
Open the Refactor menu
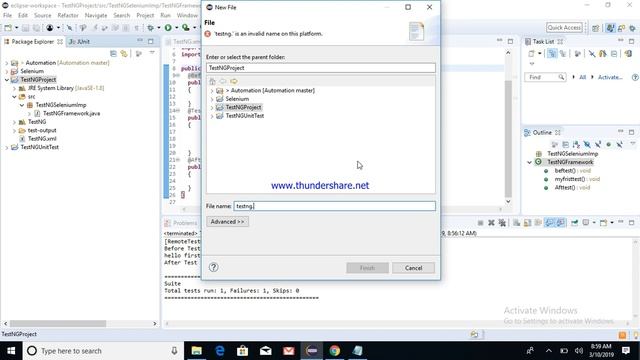click(68, 16)
